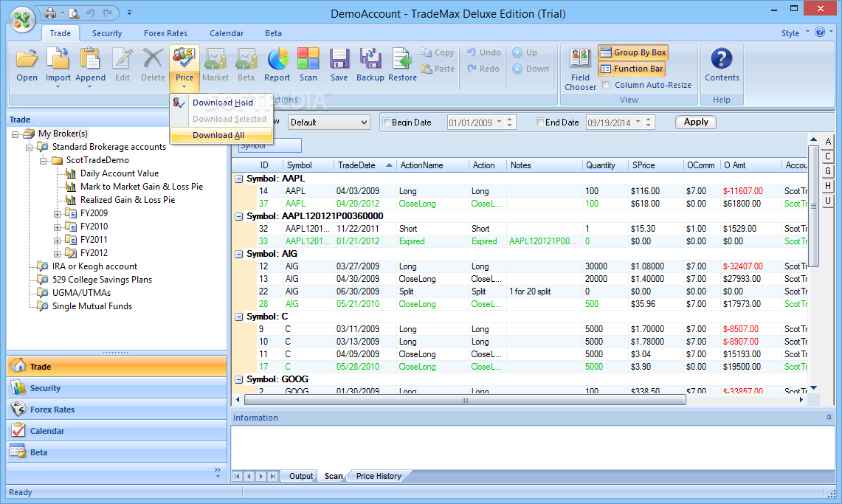Click the Open folder icon

27,59
